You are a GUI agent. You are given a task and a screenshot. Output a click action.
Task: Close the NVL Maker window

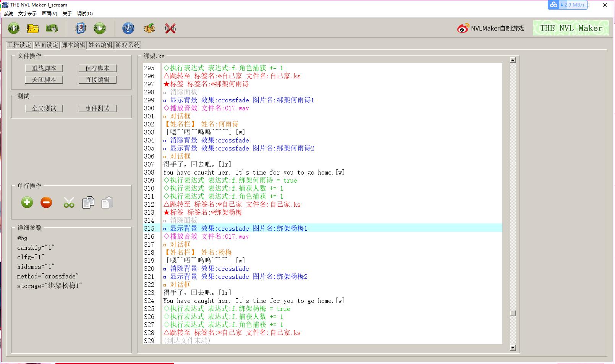click(605, 5)
